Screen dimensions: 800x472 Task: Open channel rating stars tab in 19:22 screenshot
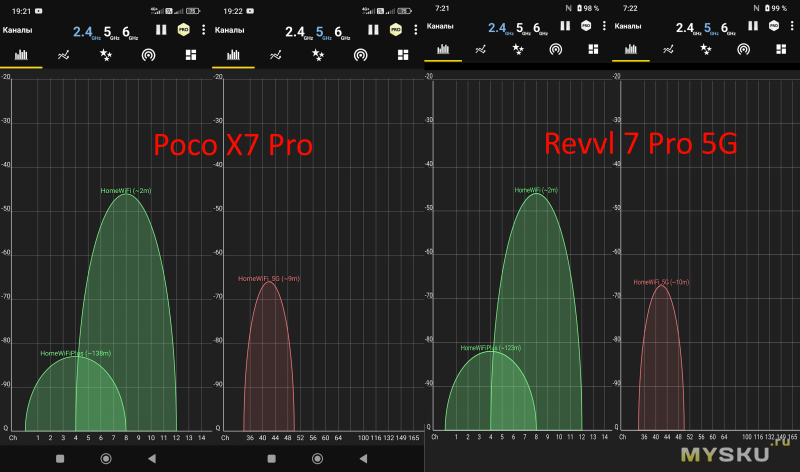point(318,55)
